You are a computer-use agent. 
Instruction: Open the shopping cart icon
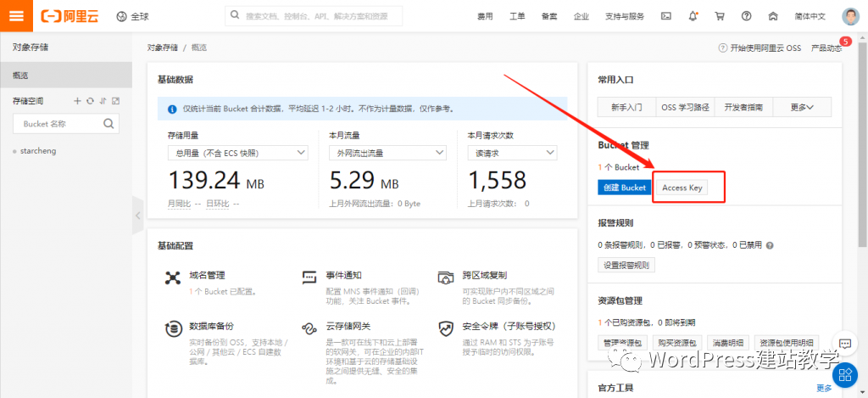pos(720,16)
